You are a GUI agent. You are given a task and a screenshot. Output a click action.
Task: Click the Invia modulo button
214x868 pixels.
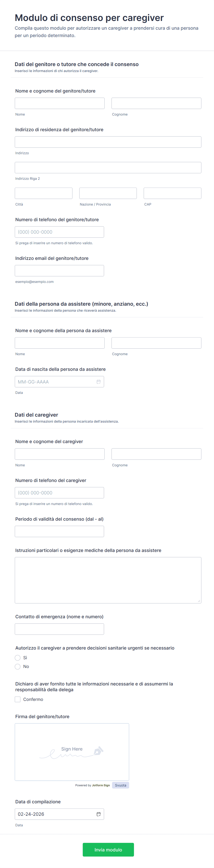click(x=108, y=849)
